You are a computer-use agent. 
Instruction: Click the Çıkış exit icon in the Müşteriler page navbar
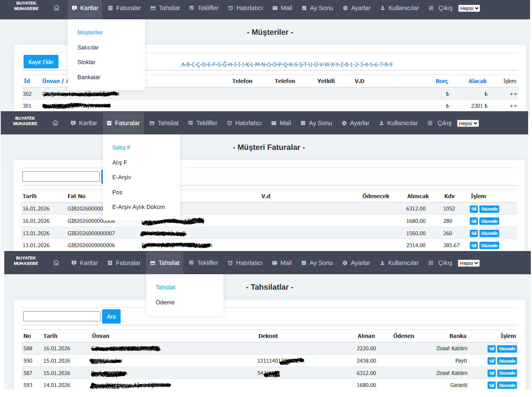pos(431,8)
